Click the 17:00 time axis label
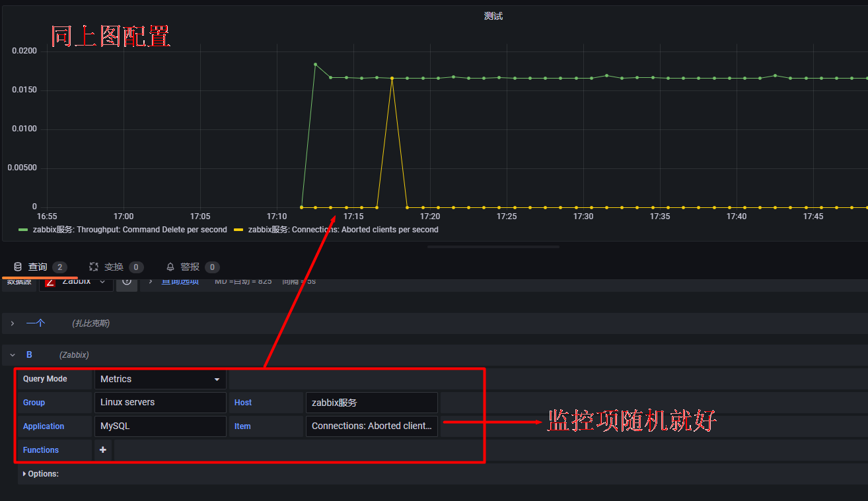 pyautogui.click(x=124, y=217)
